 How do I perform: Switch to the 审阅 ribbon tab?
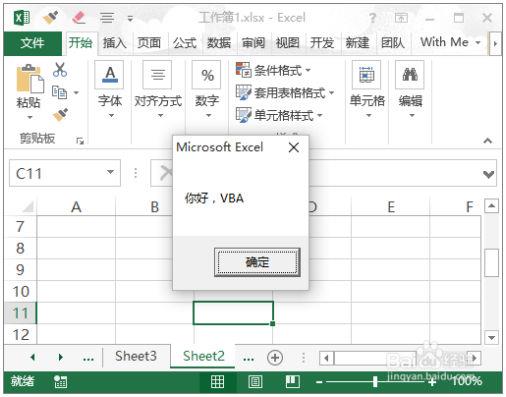click(253, 43)
